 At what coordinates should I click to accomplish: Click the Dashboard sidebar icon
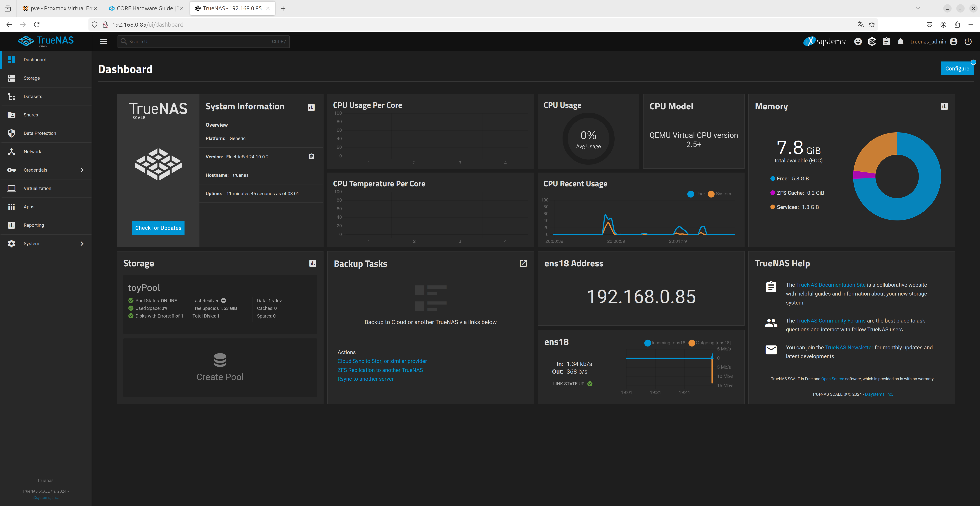point(11,60)
